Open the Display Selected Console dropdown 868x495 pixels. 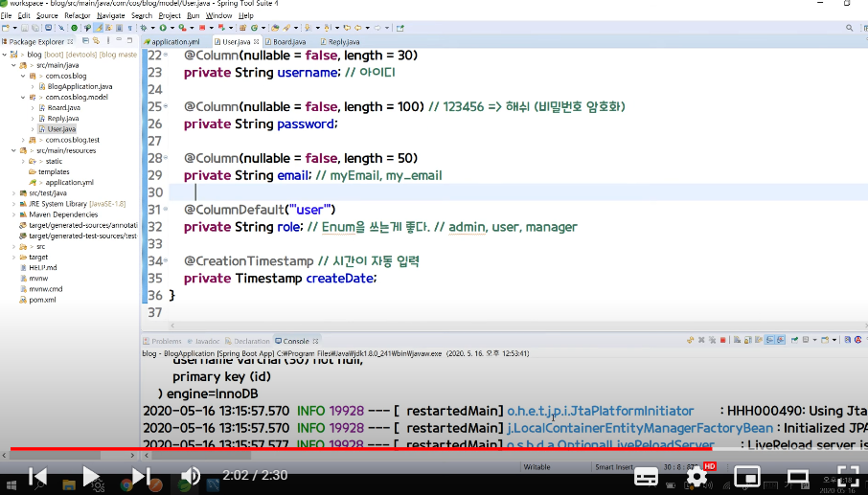pyautogui.click(x=815, y=340)
